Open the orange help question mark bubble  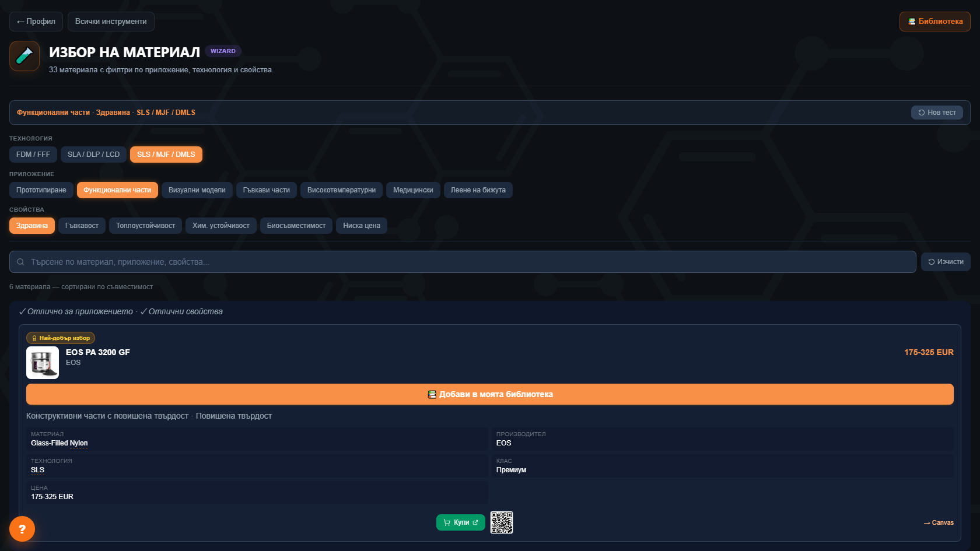pos(22,529)
